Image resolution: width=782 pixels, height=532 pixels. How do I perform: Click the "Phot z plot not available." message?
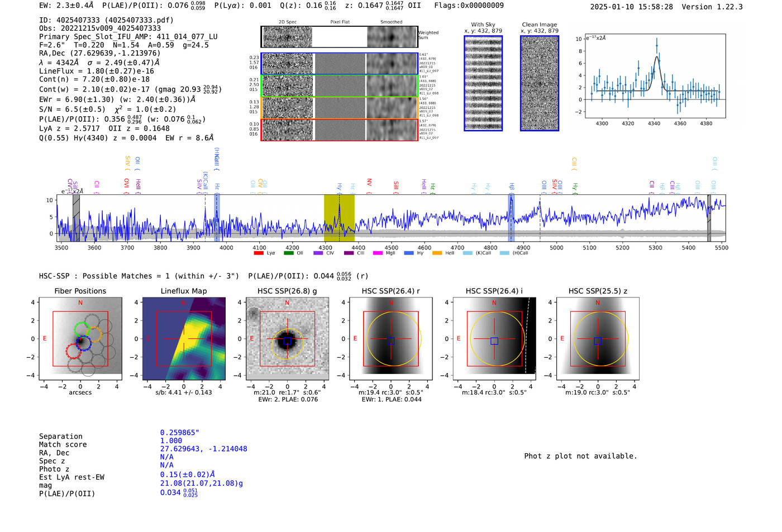tap(580, 456)
